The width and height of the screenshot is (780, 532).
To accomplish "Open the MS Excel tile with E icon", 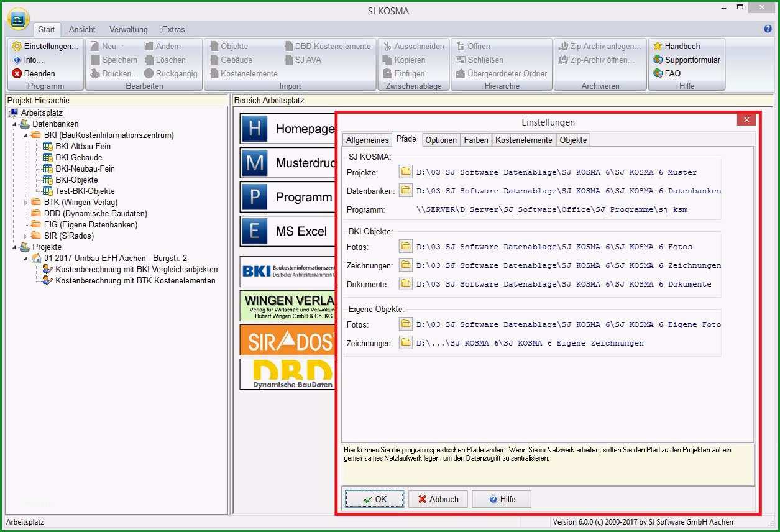I will pos(287,231).
